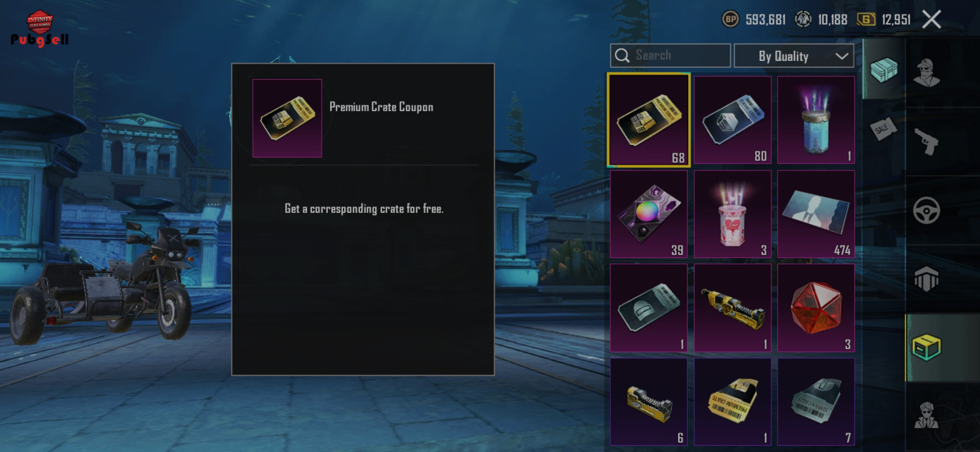Select the Classic Crate Coupon with 80 count
980x452 pixels.
click(732, 120)
